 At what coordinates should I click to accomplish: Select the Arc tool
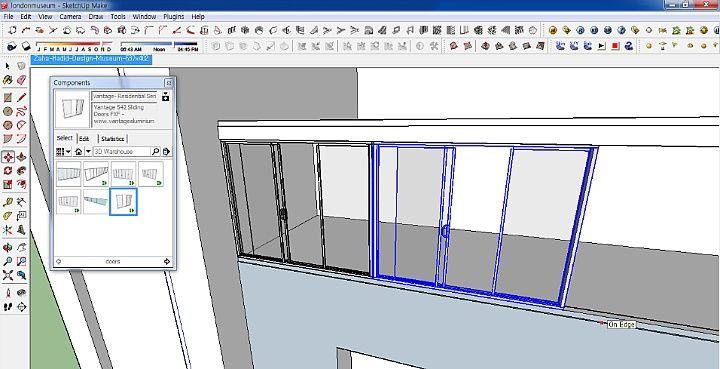click(21, 125)
